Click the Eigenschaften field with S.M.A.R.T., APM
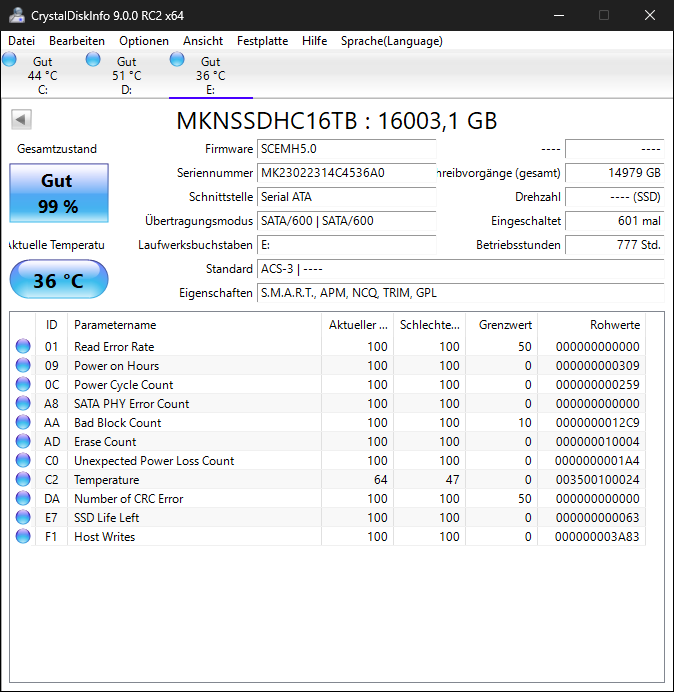The width and height of the screenshot is (674, 692). pos(461,293)
